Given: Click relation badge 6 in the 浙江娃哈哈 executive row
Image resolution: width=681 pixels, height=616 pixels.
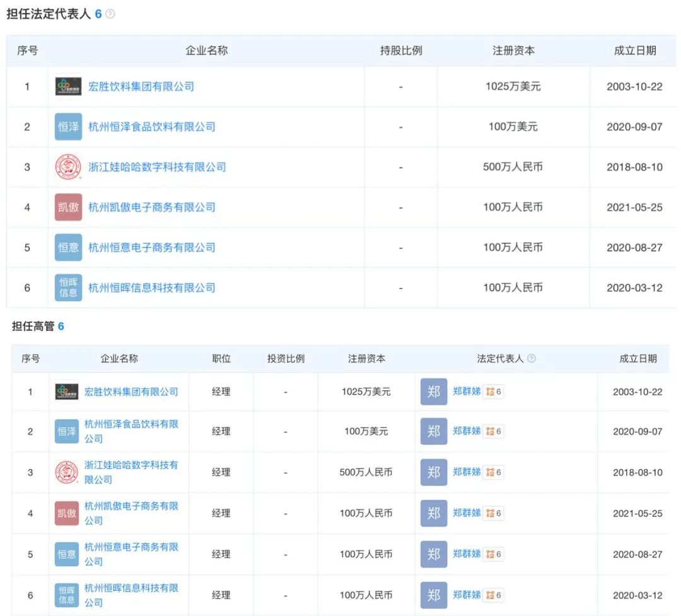Looking at the screenshot, I should [494, 472].
